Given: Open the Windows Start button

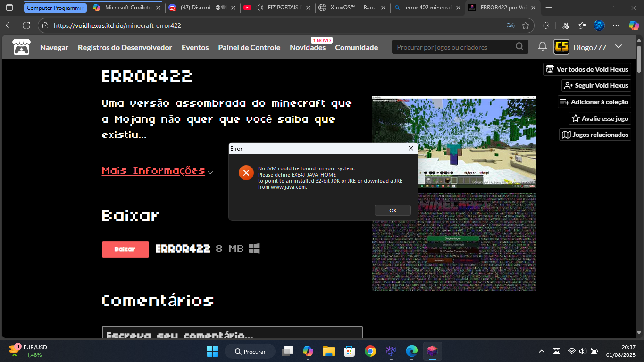Looking at the screenshot, I should click(x=212, y=351).
